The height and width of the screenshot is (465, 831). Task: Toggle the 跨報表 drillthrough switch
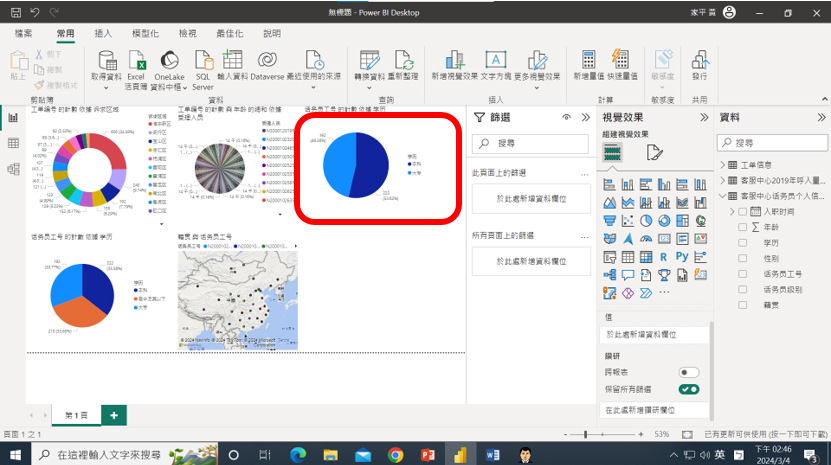pos(688,372)
